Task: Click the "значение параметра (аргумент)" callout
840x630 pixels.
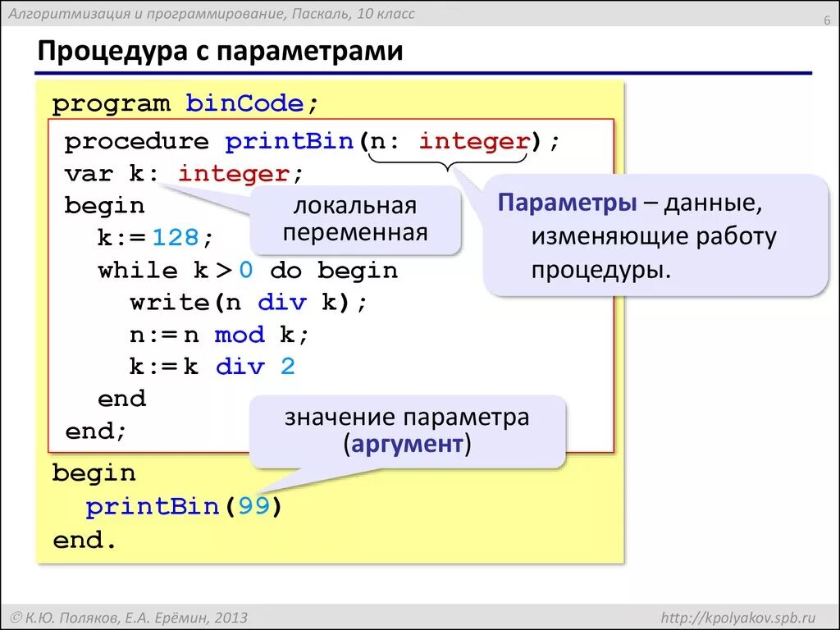Action: coord(407,431)
